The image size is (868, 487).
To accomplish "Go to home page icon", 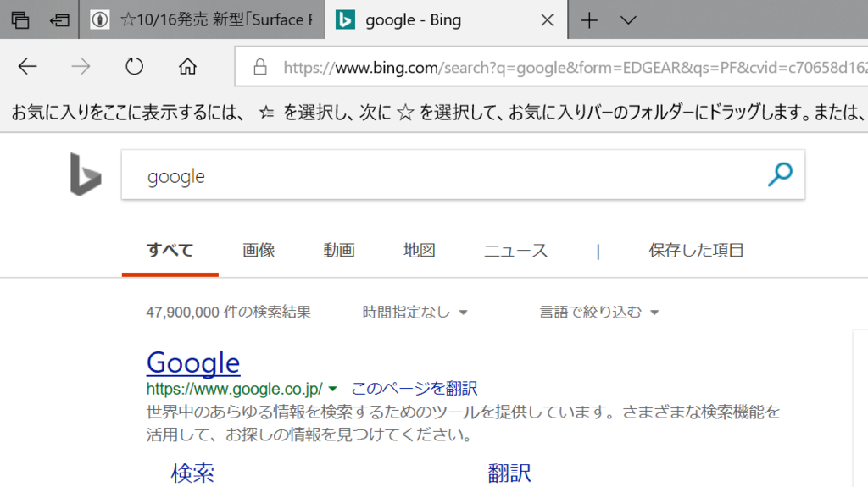I will click(x=187, y=66).
